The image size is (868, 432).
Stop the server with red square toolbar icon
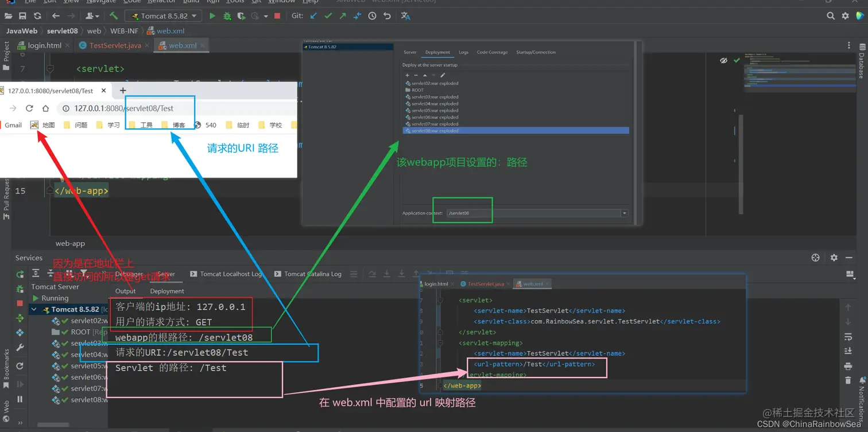tap(277, 16)
